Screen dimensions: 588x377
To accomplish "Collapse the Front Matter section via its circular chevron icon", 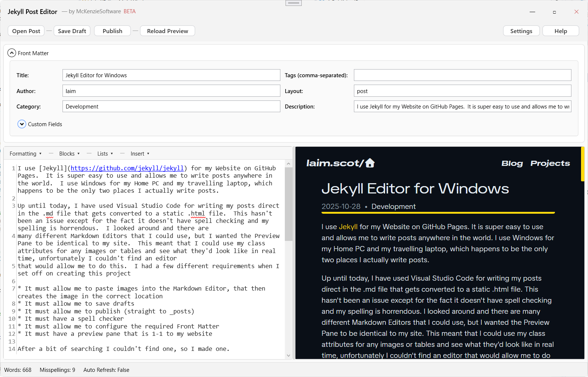I will (x=12, y=53).
